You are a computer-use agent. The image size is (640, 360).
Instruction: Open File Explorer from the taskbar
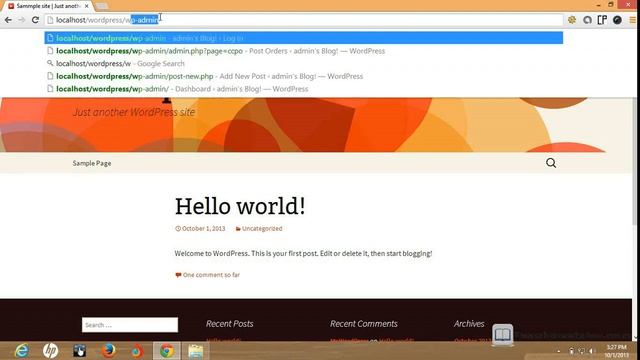(x=196, y=351)
